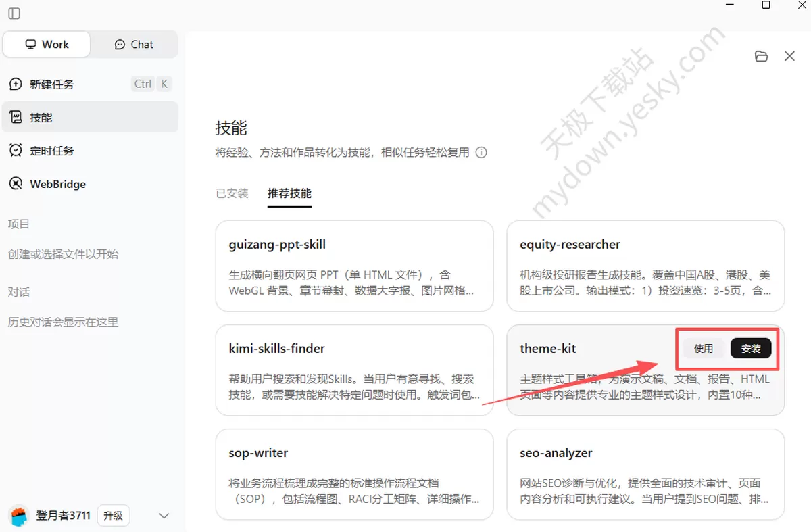Image resolution: width=811 pixels, height=532 pixels.
Task: Start a 新建任务 from the sidebar
Action: click(90, 84)
